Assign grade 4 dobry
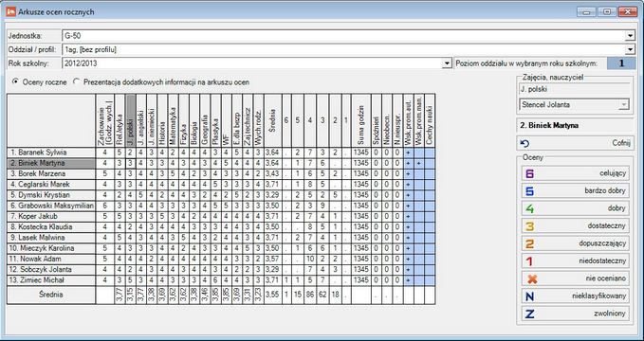This screenshot has width=644, height=341. pyautogui.click(x=575, y=208)
